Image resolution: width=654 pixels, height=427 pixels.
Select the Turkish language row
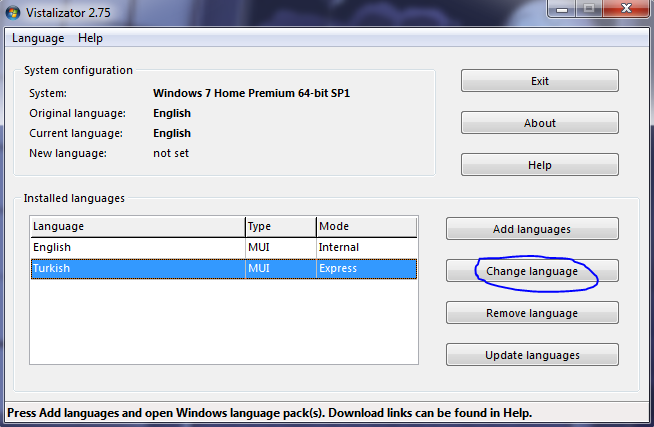[224, 269]
